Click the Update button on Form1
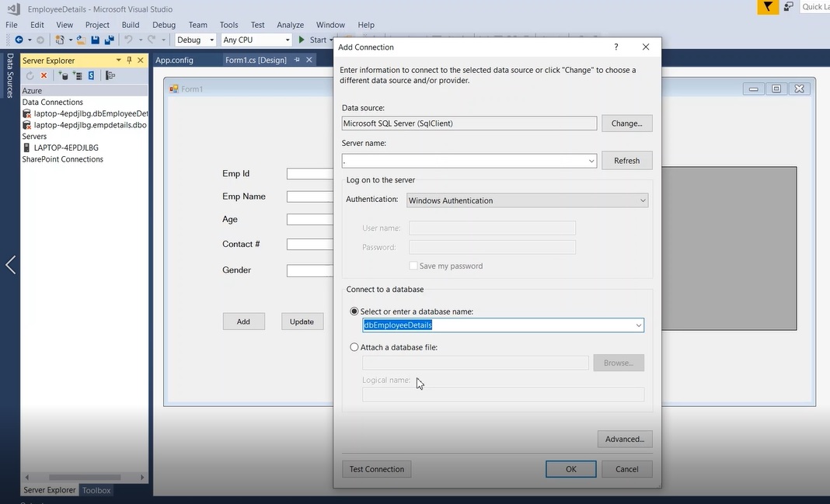Screen dimensions: 830x504 click(302, 322)
